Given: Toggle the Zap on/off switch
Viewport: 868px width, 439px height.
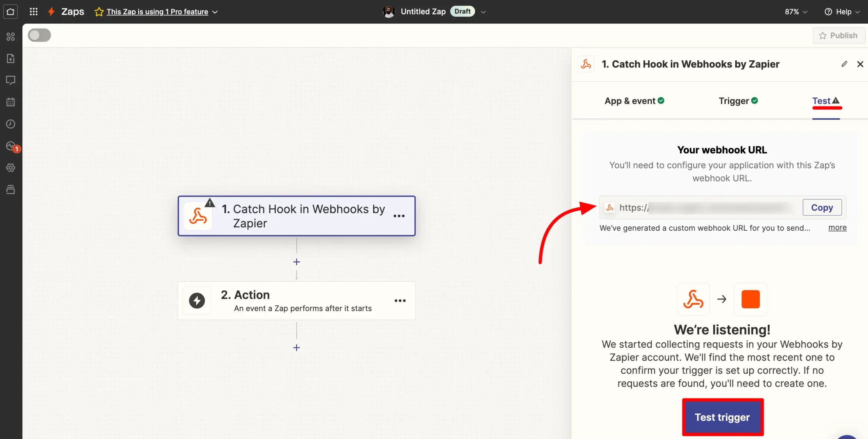Looking at the screenshot, I should 39,35.
